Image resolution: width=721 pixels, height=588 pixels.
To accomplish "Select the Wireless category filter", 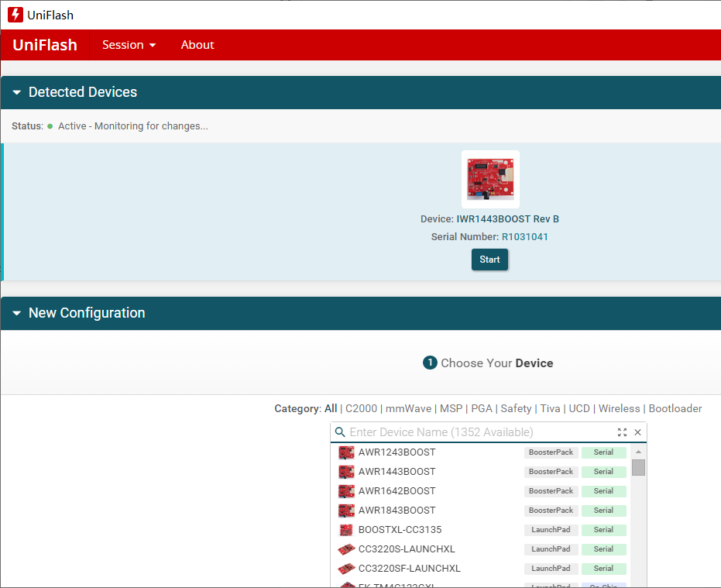I will pyautogui.click(x=619, y=408).
